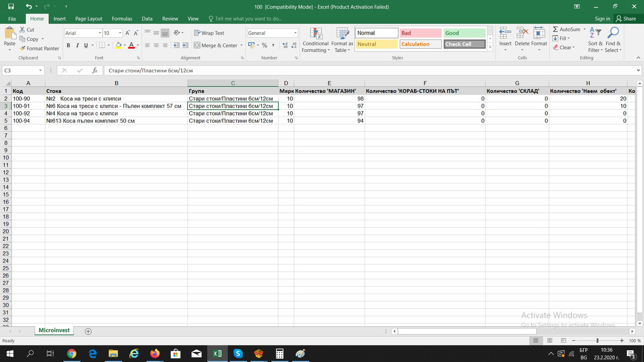Toggle Align Left for text
The width and height of the screenshot is (644, 362).
147,45
